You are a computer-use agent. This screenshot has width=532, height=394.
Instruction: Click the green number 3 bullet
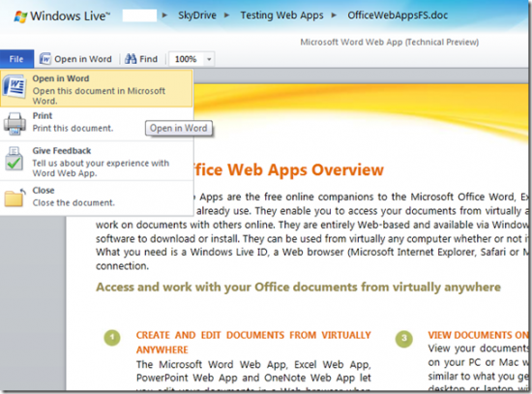click(403, 338)
